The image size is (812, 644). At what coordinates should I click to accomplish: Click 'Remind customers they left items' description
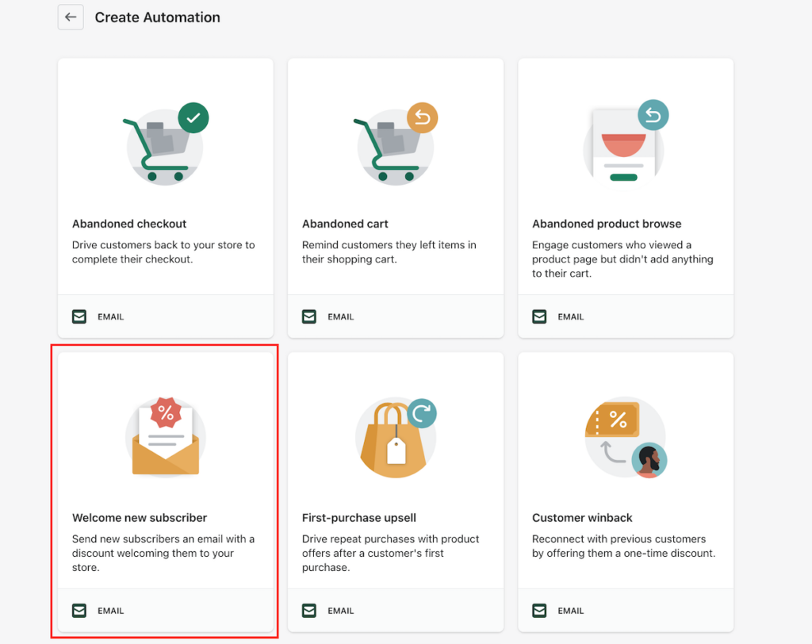[x=389, y=251]
